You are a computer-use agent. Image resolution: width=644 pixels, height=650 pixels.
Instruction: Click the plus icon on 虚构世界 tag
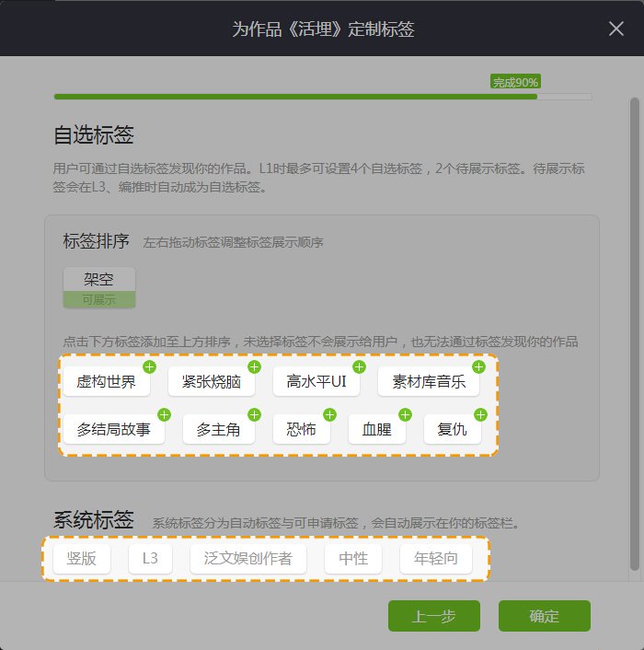click(149, 367)
